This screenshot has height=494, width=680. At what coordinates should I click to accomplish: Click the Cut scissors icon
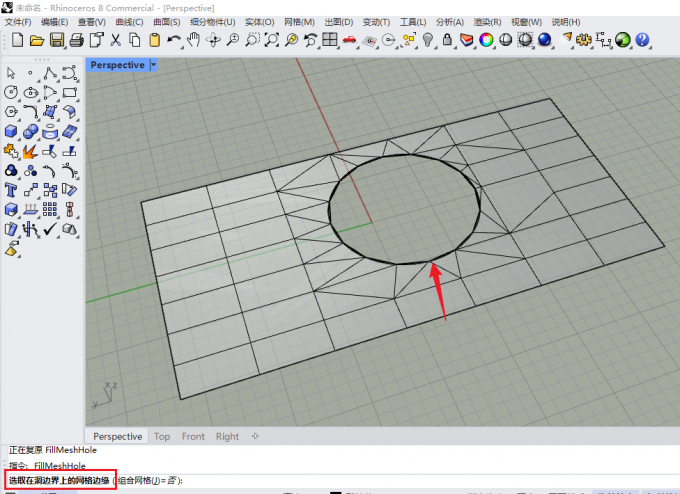coord(115,40)
